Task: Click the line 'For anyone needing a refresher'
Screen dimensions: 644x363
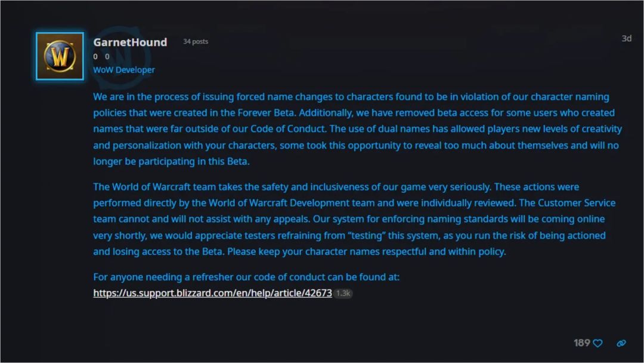Action: pyautogui.click(x=246, y=276)
